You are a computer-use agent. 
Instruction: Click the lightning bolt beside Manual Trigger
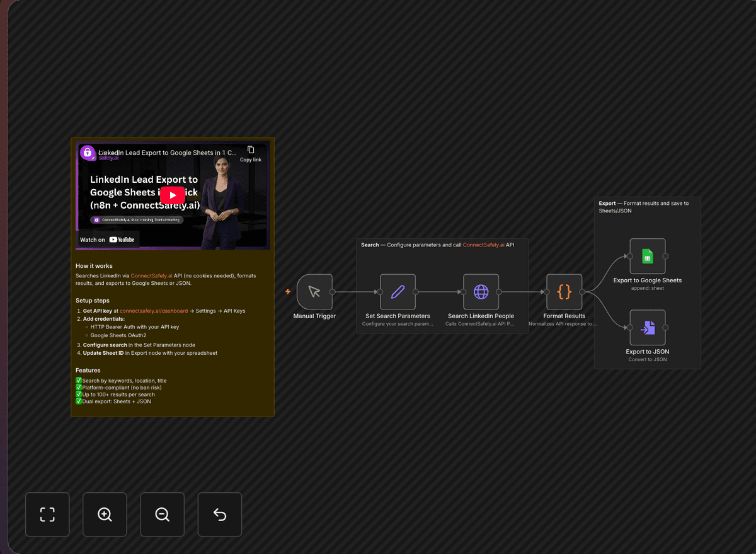tap(287, 292)
